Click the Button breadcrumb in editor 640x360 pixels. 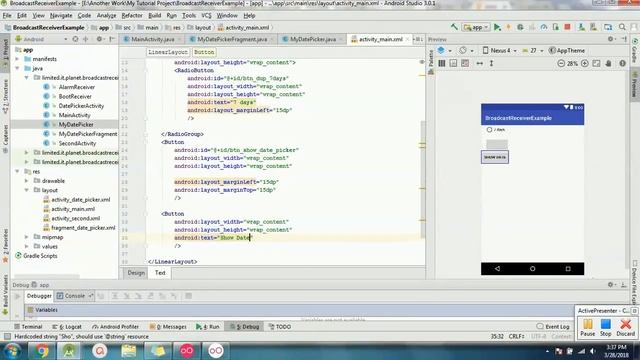204,52
